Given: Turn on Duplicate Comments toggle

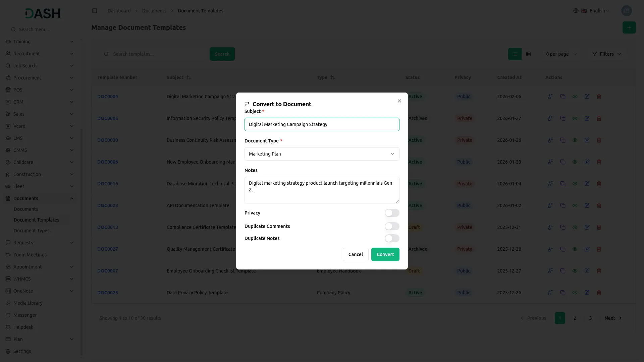Looking at the screenshot, I should pos(392,226).
